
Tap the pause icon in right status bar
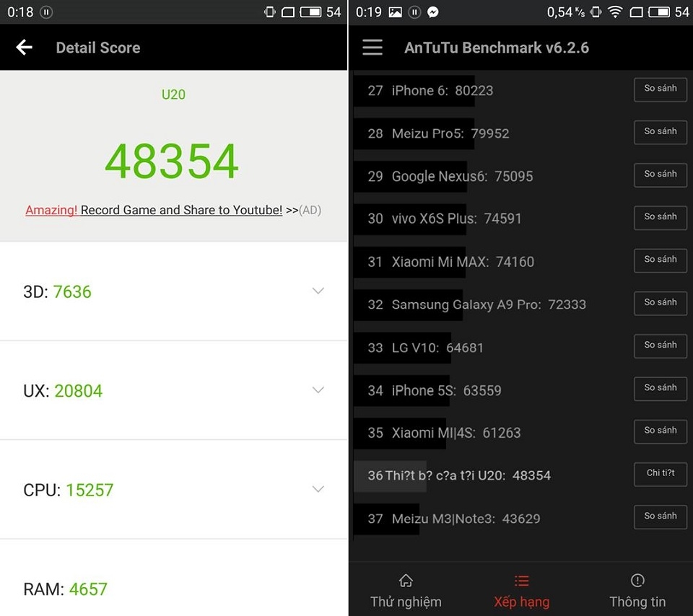pos(414,12)
